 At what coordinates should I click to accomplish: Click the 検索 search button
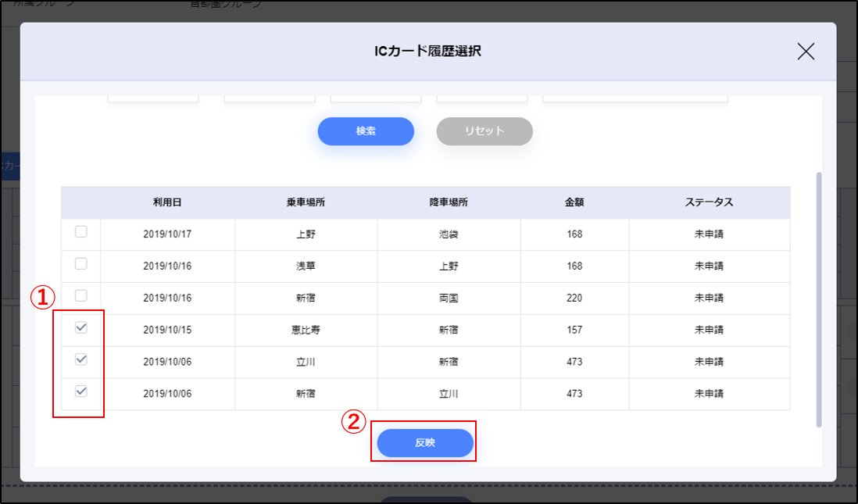pyautogui.click(x=366, y=131)
